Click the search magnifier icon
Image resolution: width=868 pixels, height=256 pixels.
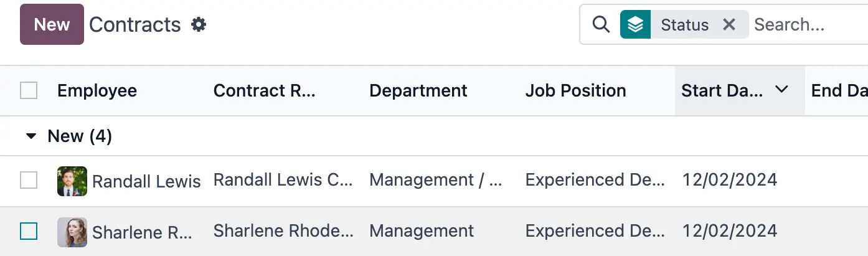pyautogui.click(x=600, y=25)
